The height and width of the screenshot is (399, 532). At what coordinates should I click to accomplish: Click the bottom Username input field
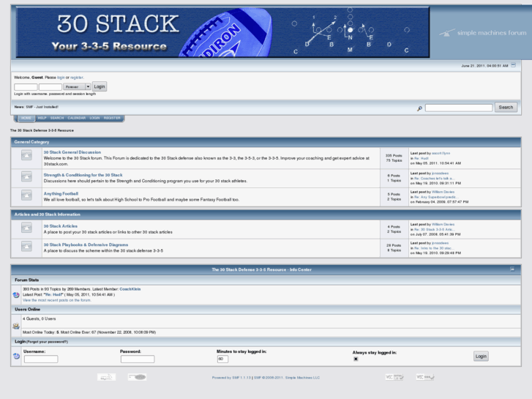coord(41,359)
